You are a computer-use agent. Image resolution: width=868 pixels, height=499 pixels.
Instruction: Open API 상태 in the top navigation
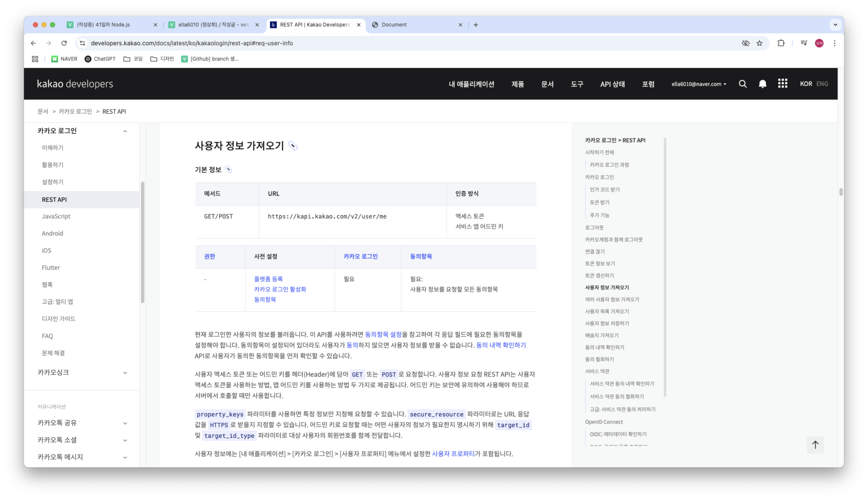612,84
